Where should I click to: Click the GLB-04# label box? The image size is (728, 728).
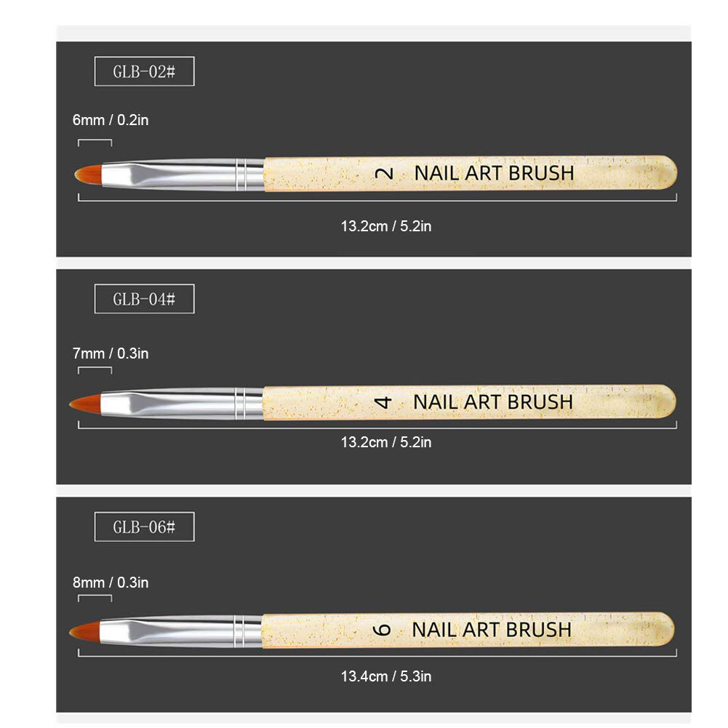coord(144,298)
